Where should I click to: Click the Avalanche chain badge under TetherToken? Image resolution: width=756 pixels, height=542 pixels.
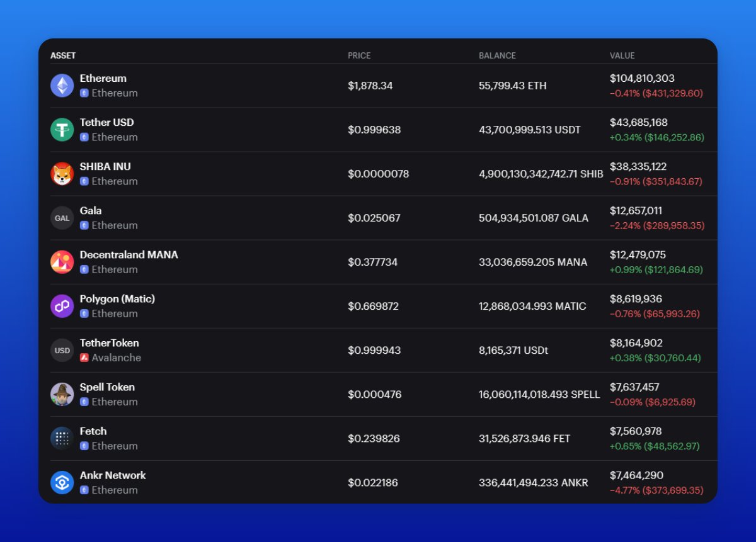pyautogui.click(x=84, y=358)
